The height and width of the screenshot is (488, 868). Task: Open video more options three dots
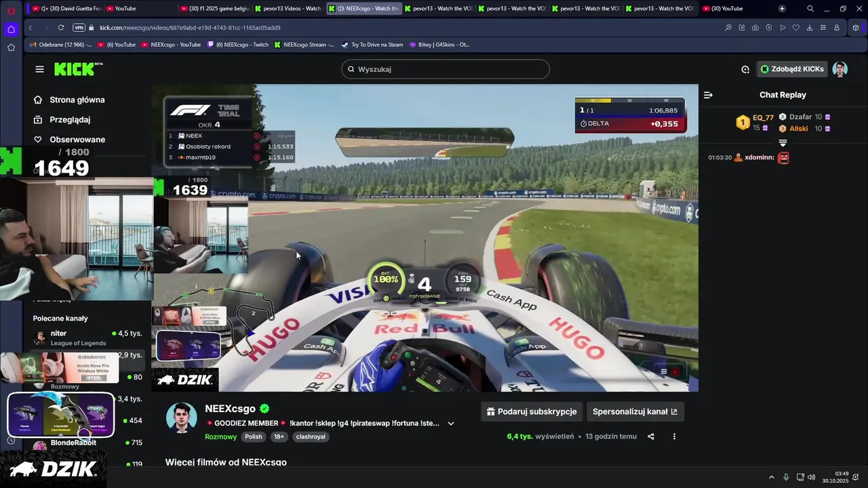click(674, 436)
